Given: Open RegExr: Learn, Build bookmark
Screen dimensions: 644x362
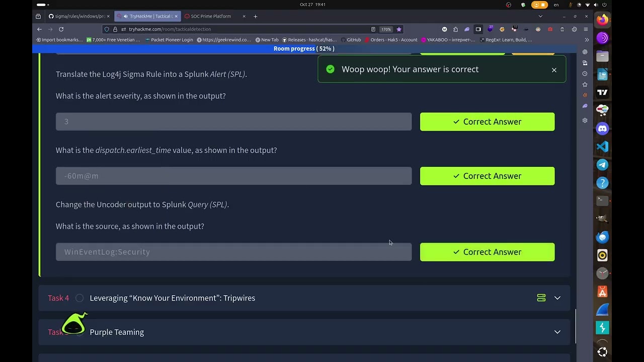Looking at the screenshot, I should (x=506, y=40).
